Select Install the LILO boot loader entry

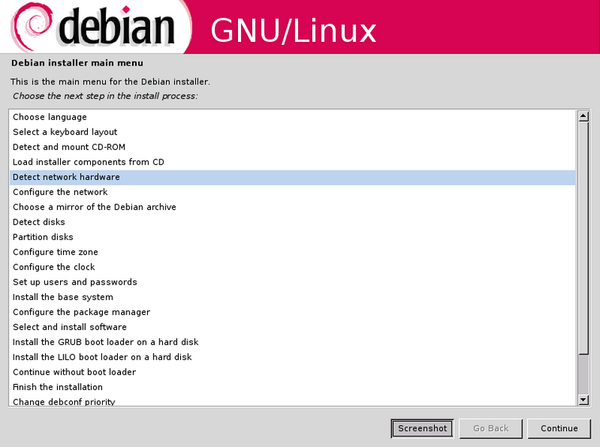click(x=292, y=357)
